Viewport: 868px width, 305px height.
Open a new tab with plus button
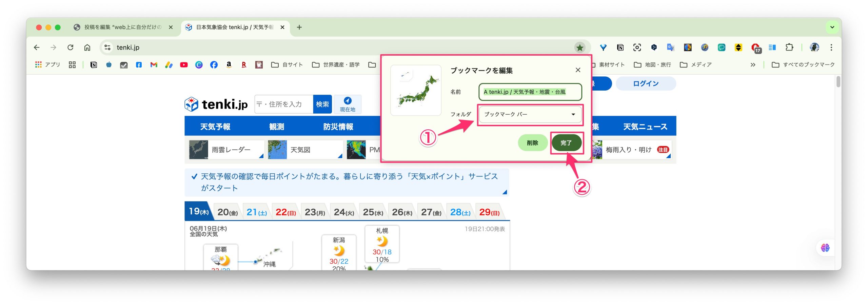point(299,27)
